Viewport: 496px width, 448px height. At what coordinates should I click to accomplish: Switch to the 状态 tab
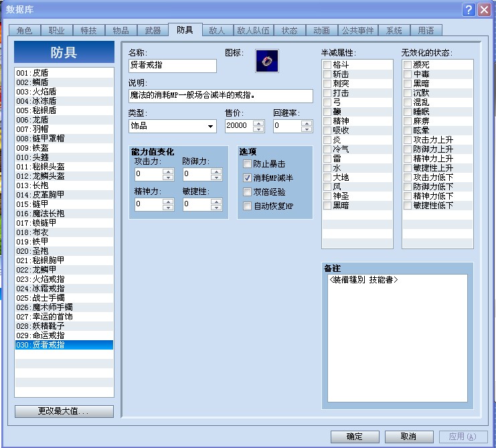(x=290, y=30)
